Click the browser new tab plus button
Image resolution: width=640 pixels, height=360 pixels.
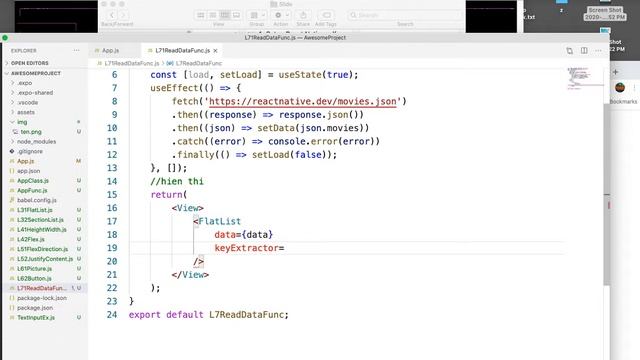(616, 72)
